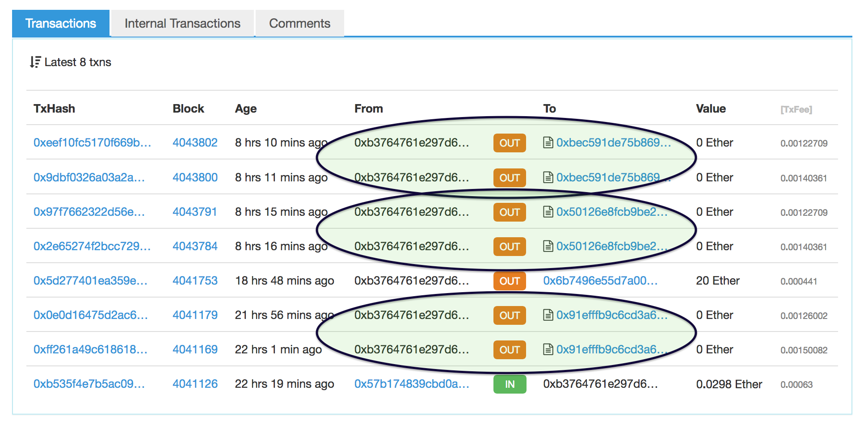Click the Latest 8 txns label

point(78,62)
